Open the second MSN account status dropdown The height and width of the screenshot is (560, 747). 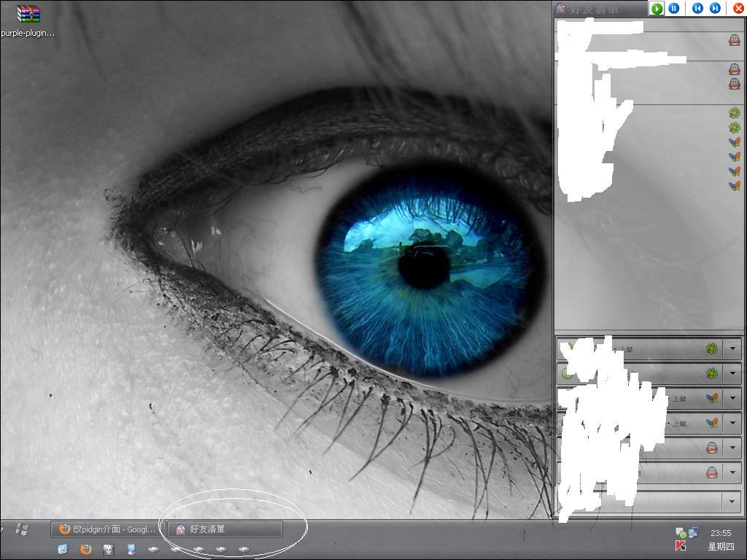pos(732,423)
